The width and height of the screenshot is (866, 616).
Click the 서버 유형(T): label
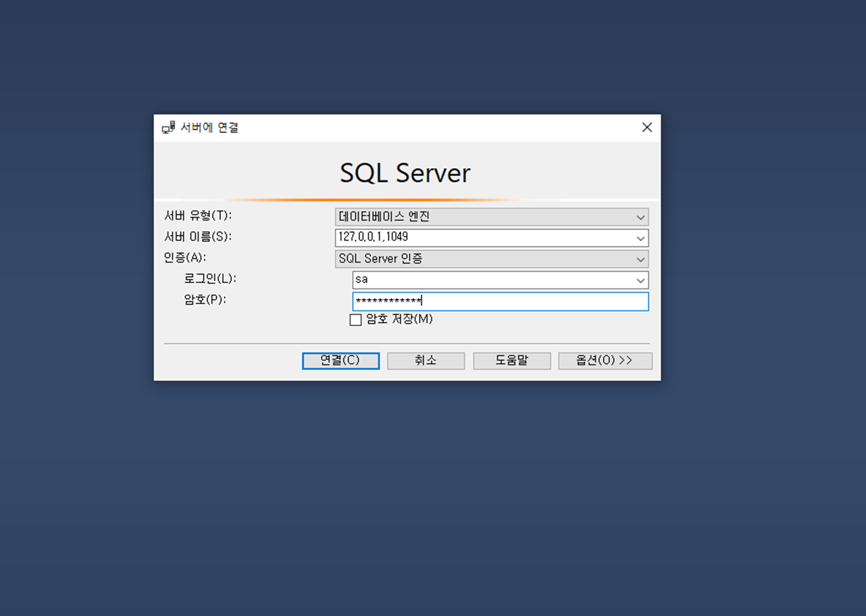[198, 216]
